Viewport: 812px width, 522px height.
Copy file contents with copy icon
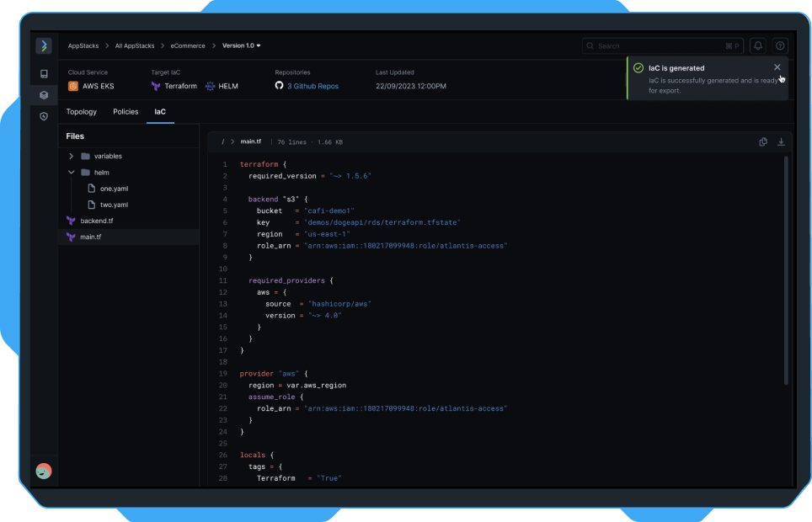[763, 142]
